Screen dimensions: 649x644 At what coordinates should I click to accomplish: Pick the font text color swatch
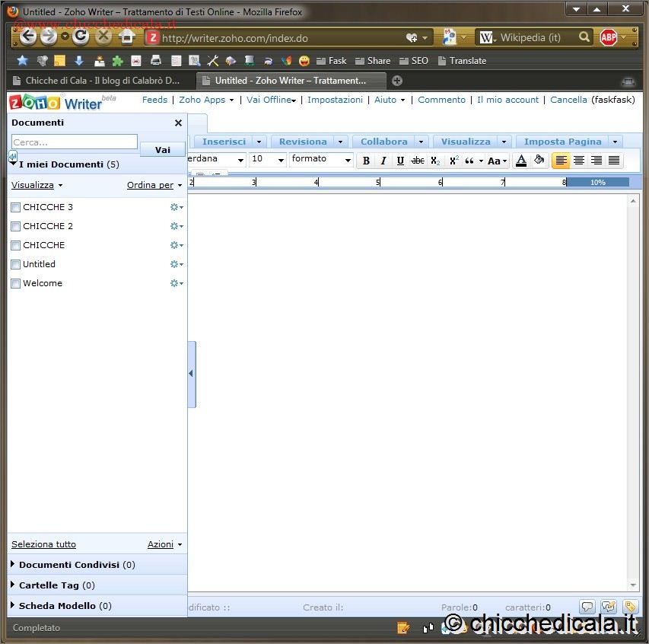(x=521, y=161)
